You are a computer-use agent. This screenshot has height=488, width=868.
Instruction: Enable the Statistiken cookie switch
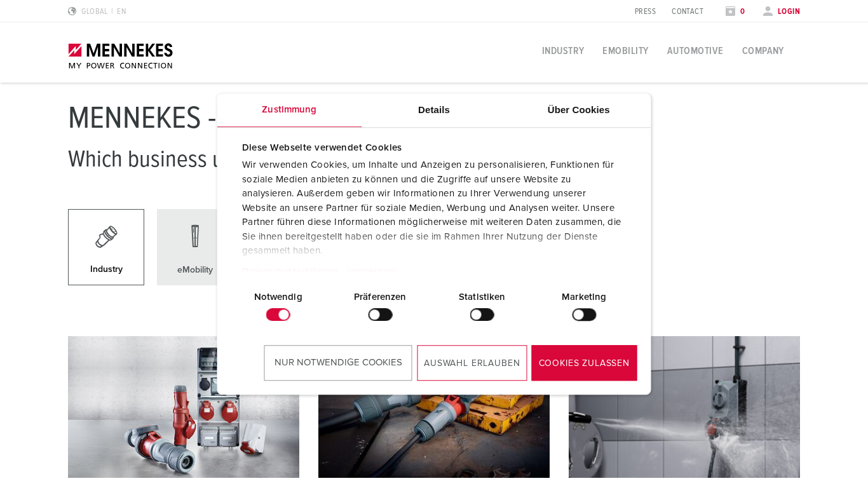tap(482, 315)
